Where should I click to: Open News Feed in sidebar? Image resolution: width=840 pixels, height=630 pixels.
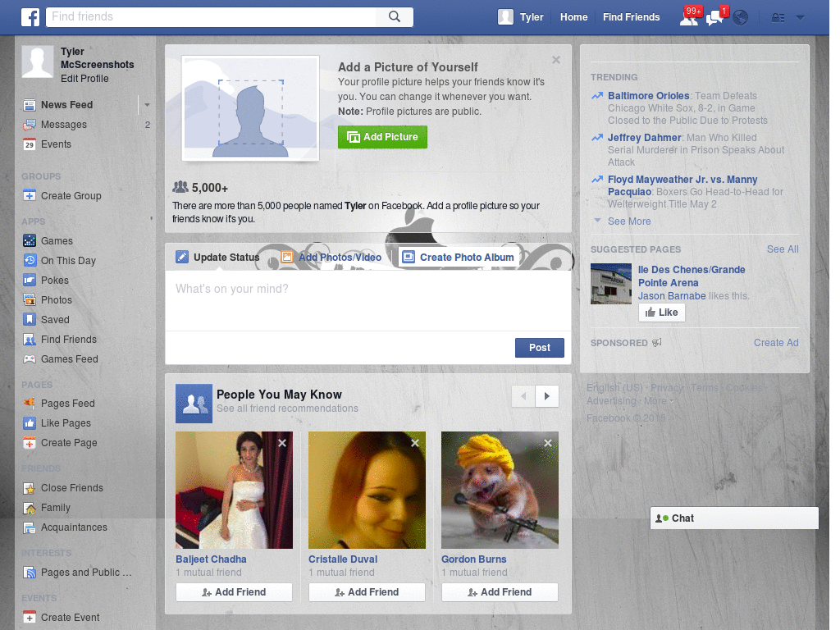coord(67,105)
